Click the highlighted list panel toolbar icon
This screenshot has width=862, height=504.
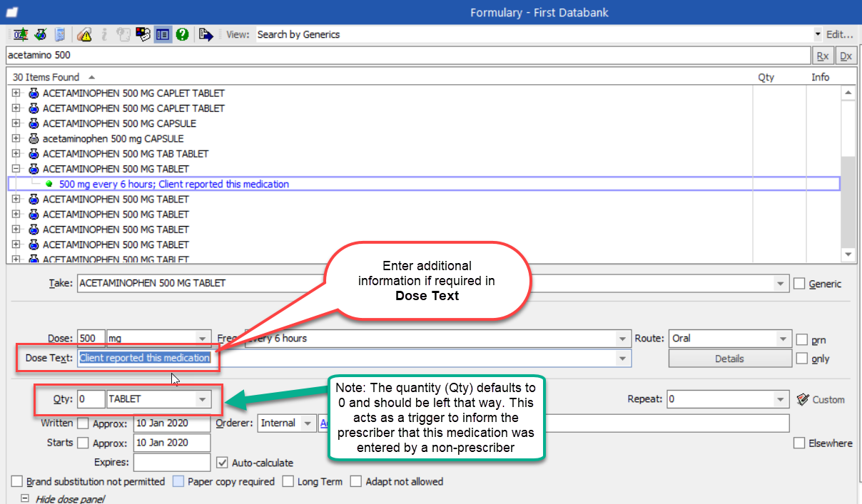pyautogui.click(x=163, y=34)
